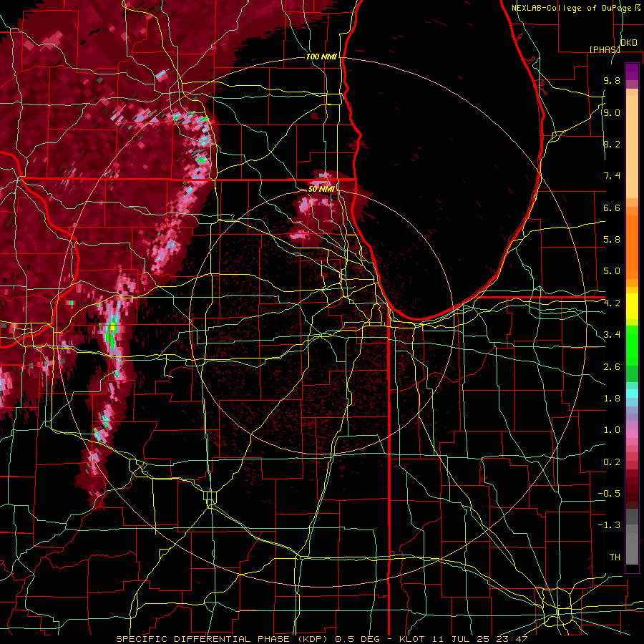Click the purple top segment of color bar
Viewport: 644px width, 644px height.
[x=632, y=72]
